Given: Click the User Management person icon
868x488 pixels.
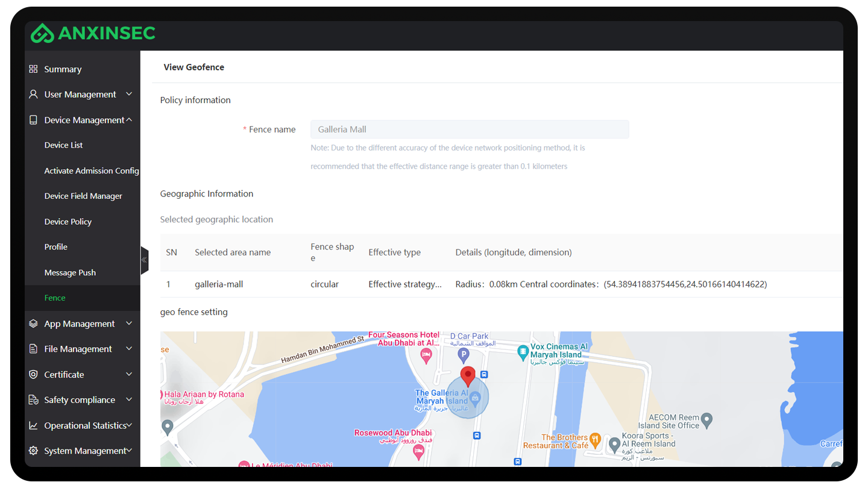Looking at the screenshot, I should click(33, 95).
